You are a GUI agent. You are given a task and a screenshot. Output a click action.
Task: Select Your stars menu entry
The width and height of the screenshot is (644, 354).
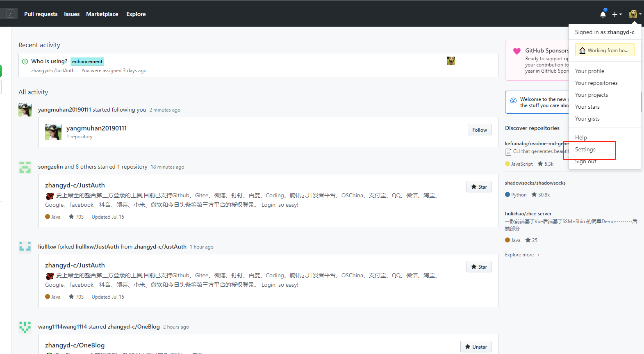(x=587, y=107)
